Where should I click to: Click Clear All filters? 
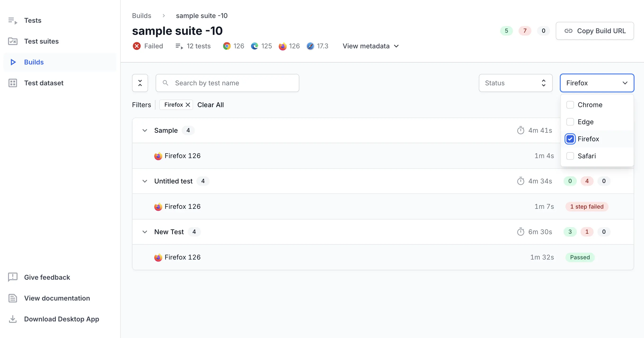210,105
